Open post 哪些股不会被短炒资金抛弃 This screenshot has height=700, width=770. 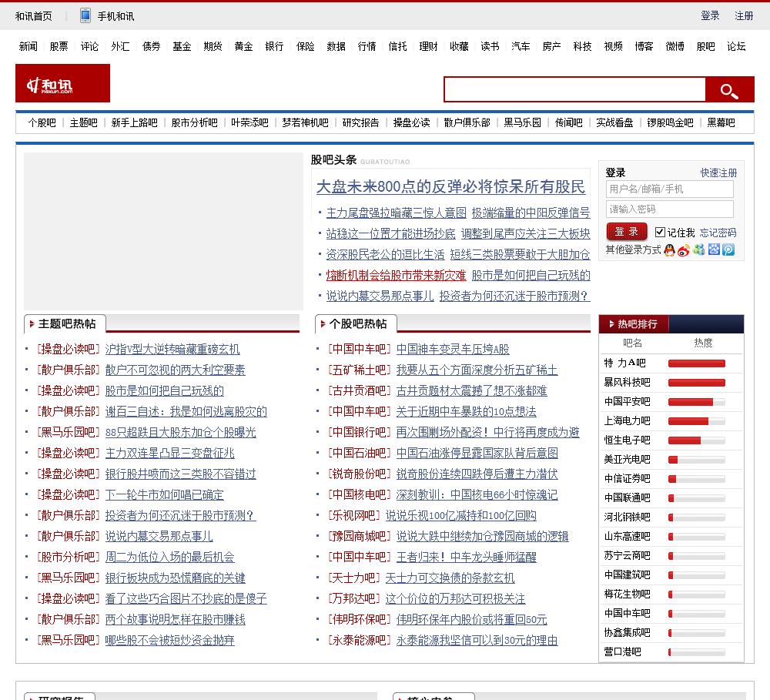click(170, 640)
